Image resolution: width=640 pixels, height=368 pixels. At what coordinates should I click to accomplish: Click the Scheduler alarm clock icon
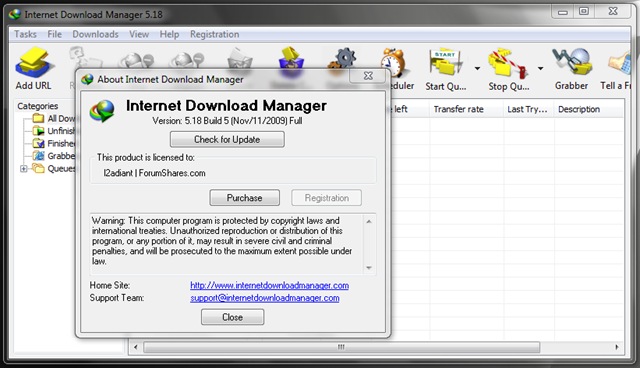(393, 62)
